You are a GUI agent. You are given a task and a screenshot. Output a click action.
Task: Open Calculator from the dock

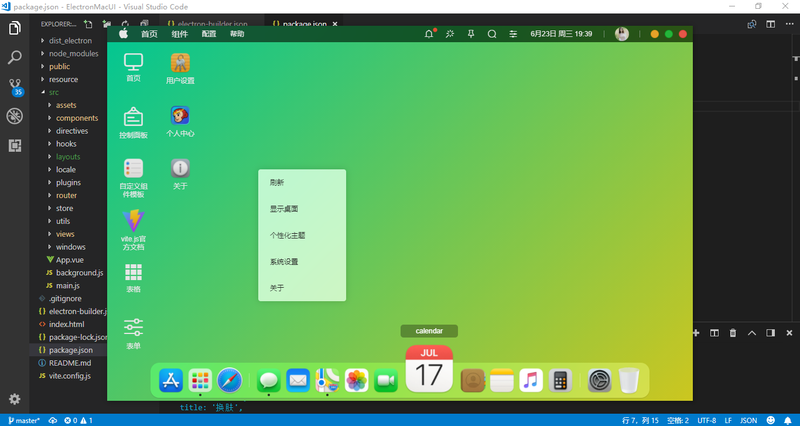point(560,381)
